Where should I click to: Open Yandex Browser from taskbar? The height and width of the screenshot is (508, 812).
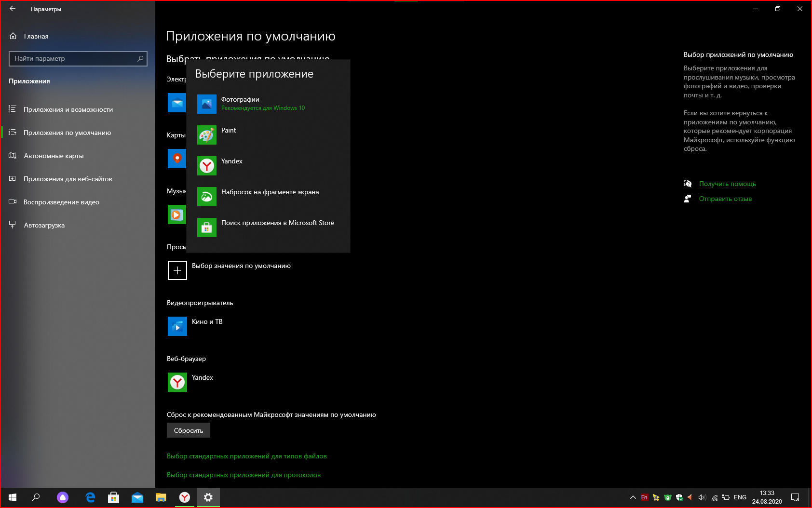pyautogui.click(x=185, y=497)
